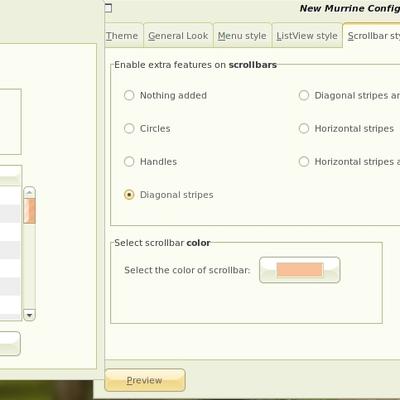Click the scrollbar up arrow in left list
Screen dimensions: 400x400
pyautogui.click(x=29, y=192)
